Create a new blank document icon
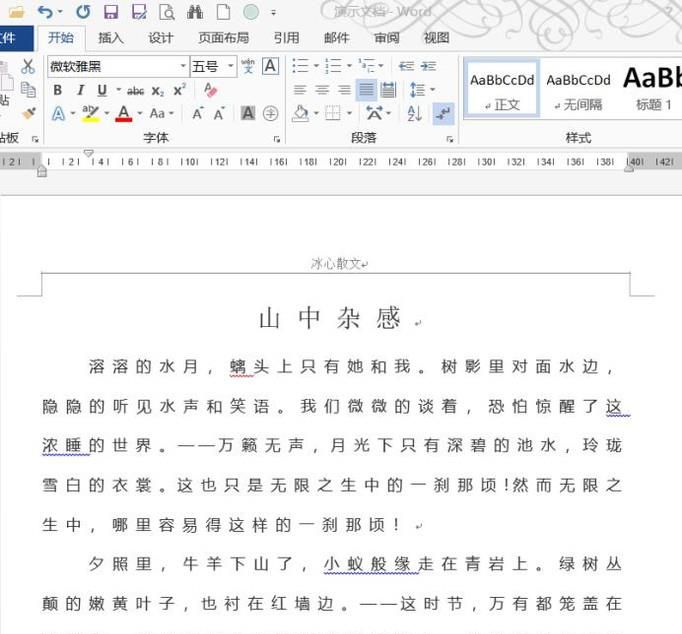The height and width of the screenshot is (634, 682). [223, 12]
